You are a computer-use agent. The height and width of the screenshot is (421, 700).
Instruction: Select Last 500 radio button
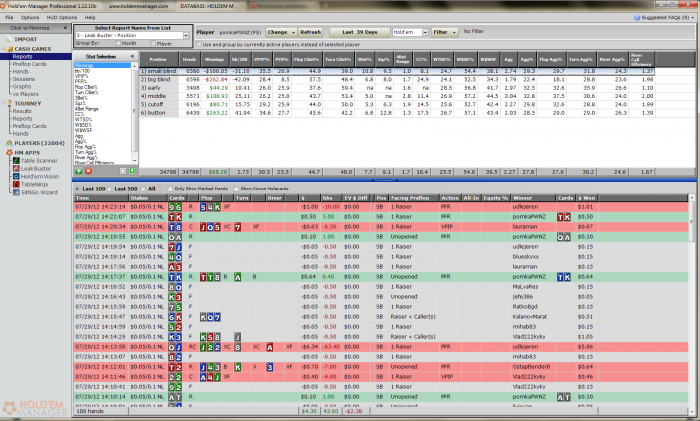[x=110, y=189]
